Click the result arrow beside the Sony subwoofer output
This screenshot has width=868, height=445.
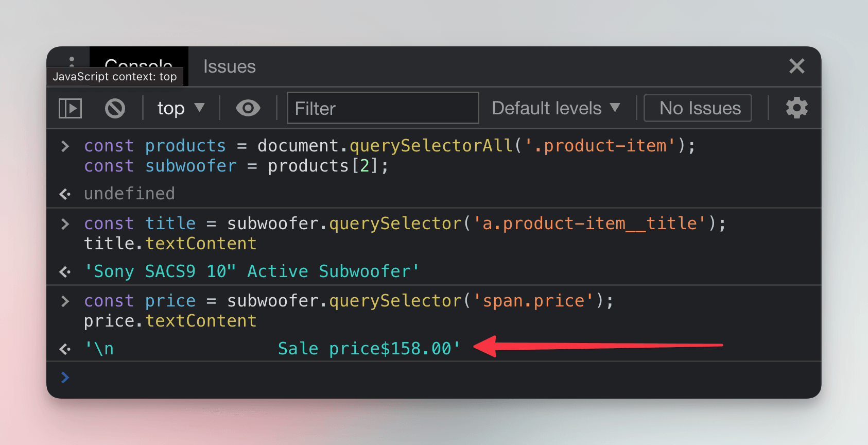pyautogui.click(x=64, y=271)
